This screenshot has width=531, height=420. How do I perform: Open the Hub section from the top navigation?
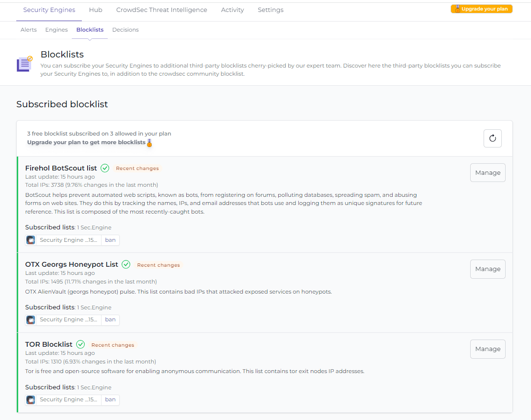point(95,10)
